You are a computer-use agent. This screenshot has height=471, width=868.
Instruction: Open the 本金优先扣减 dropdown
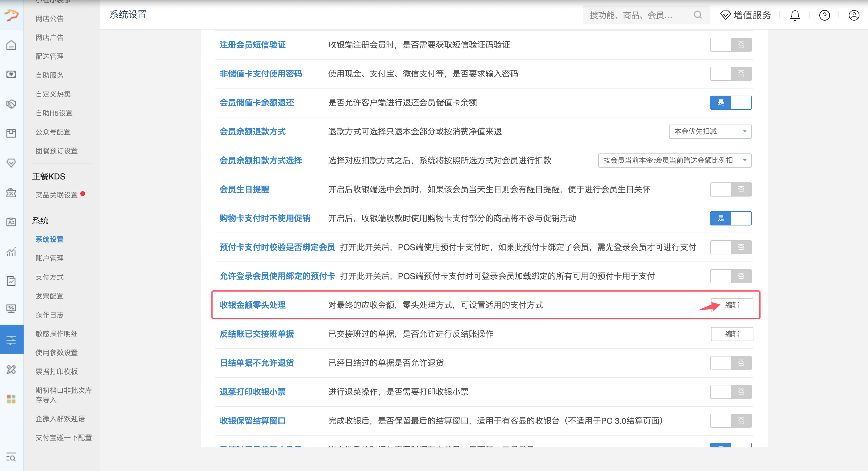click(710, 131)
